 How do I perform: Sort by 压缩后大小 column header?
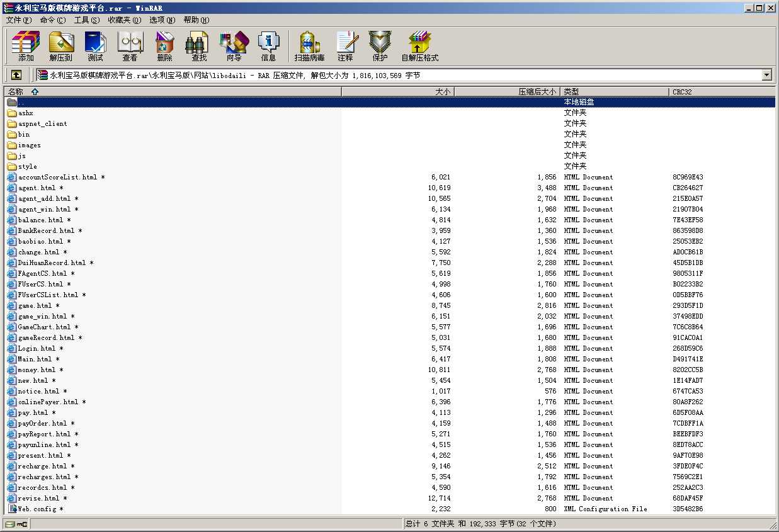pyautogui.click(x=508, y=91)
